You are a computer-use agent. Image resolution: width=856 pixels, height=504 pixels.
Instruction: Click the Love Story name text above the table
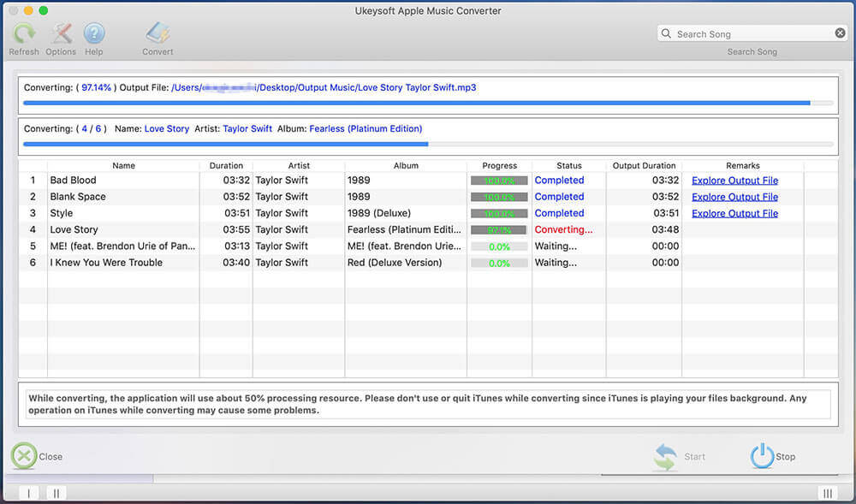coord(167,128)
